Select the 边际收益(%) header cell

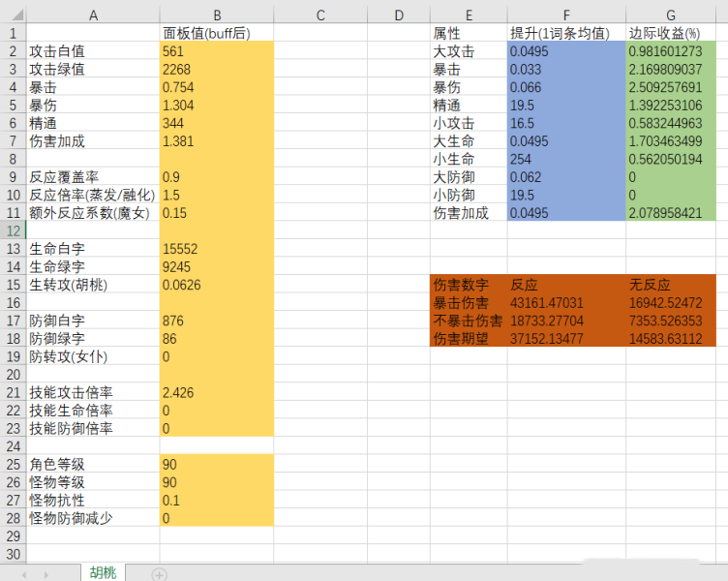click(671, 34)
